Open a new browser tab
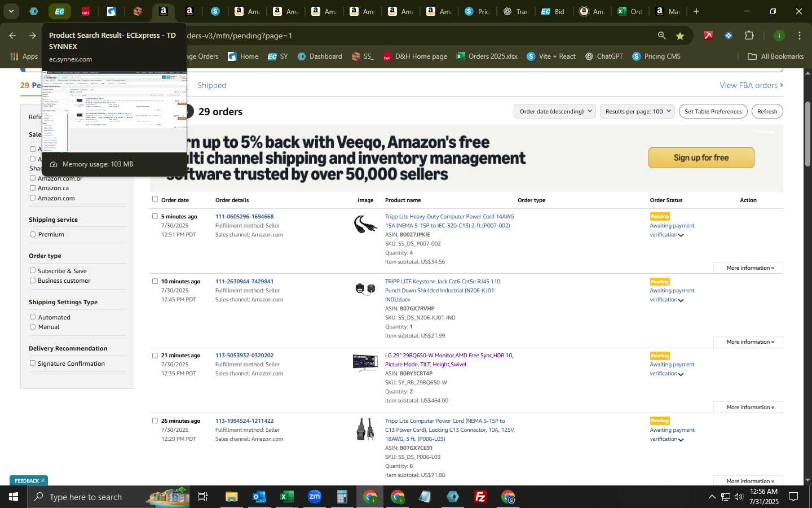The width and height of the screenshot is (812, 508). [696, 11]
